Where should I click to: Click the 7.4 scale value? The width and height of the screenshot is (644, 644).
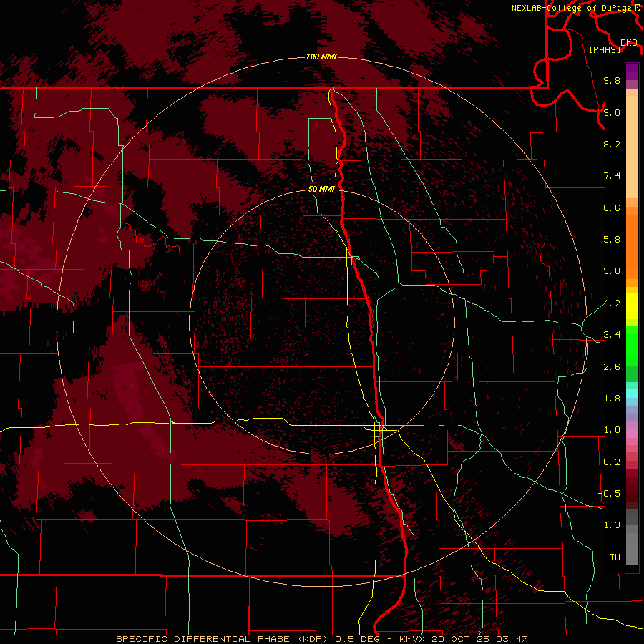[612, 176]
